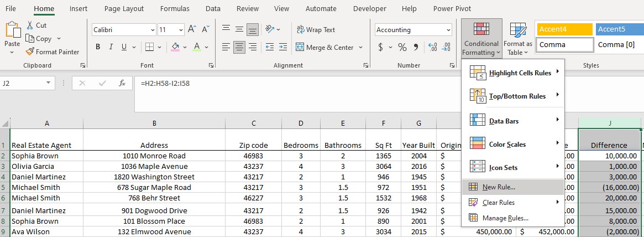Toggle Bold formatting
The width and height of the screenshot is (644, 237).
coord(98,47)
